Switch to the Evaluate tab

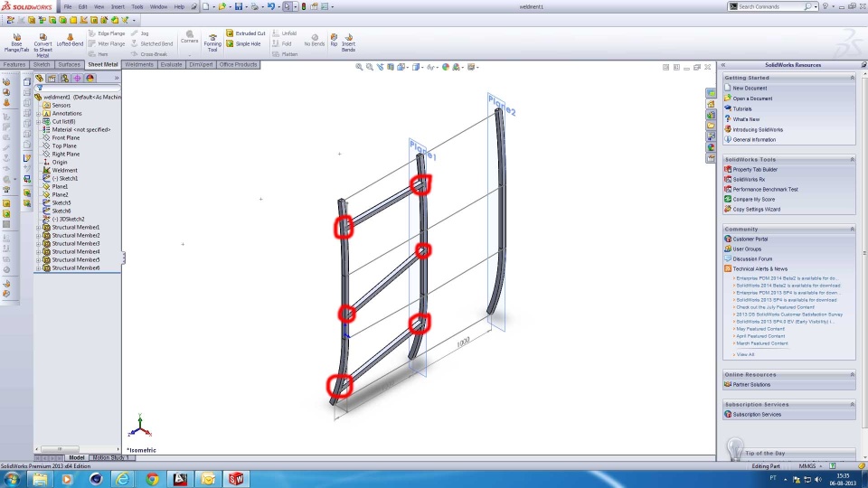pos(171,65)
